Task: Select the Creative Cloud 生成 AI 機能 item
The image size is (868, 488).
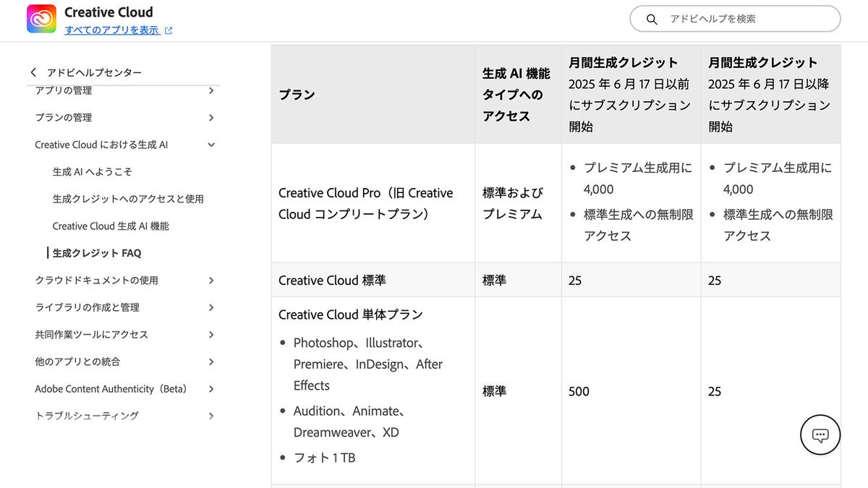Action: click(x=111, y=226)
